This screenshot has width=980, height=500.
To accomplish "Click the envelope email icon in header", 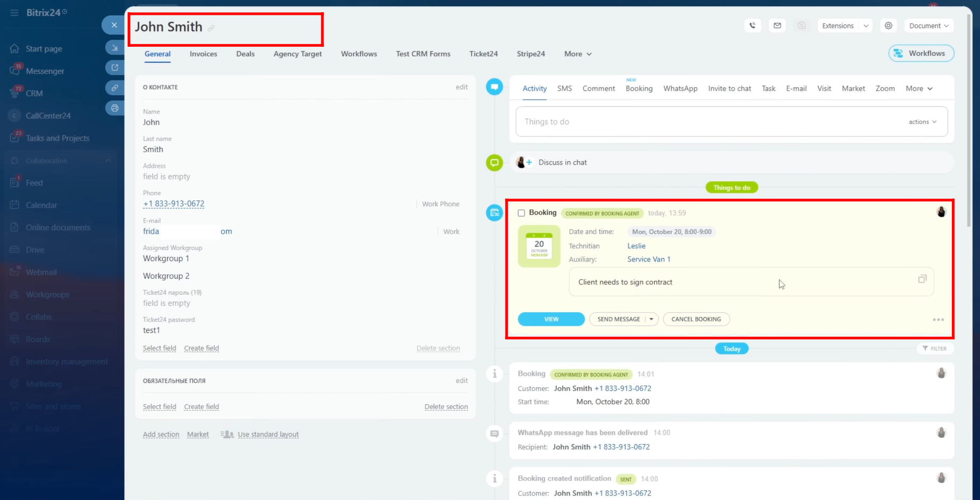I will click(777, 26).
